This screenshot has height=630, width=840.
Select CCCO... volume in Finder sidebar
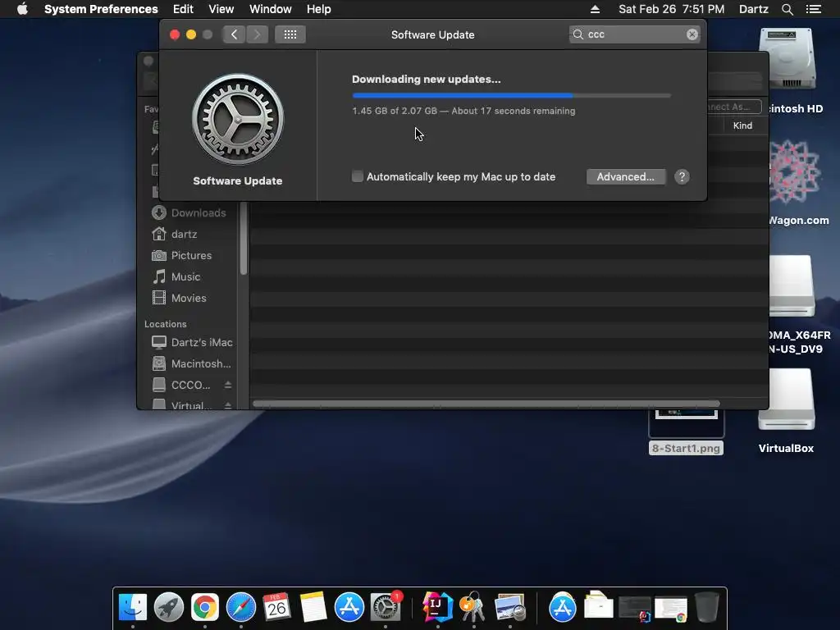(182, 385)
